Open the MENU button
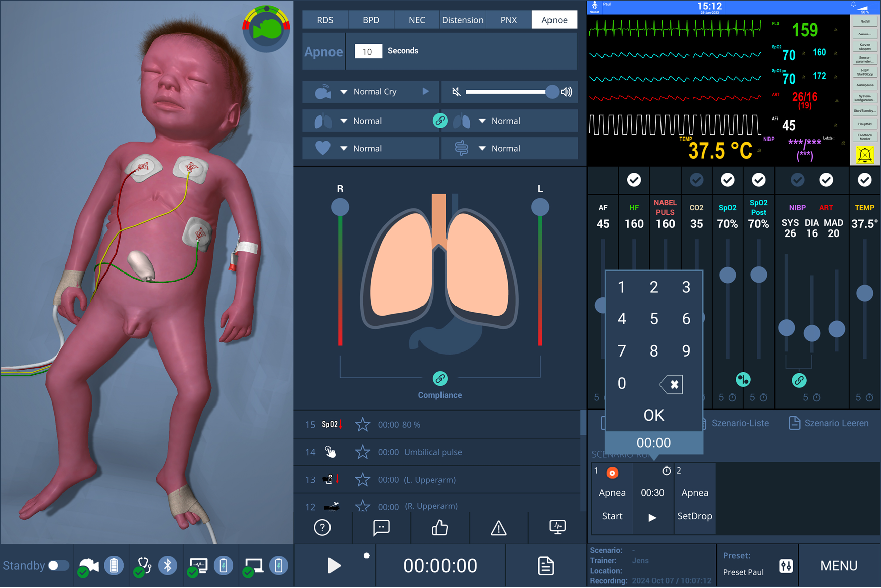Viewport: 881px width, 588px height. tap(838, 566)
